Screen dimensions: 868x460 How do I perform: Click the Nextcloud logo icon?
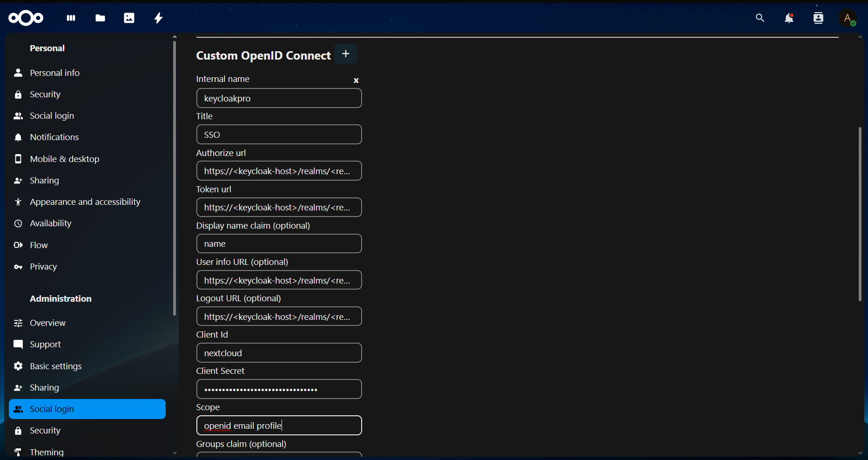coord(26,18)
